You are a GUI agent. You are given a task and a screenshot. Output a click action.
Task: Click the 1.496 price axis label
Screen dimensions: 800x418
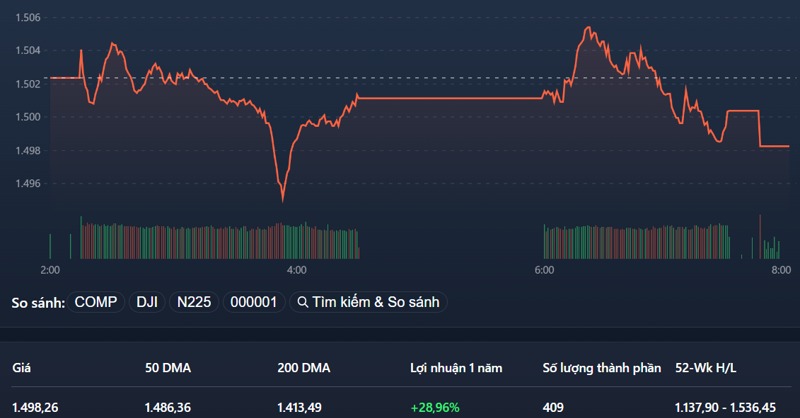pyautogui.click(x=28, y=184)
